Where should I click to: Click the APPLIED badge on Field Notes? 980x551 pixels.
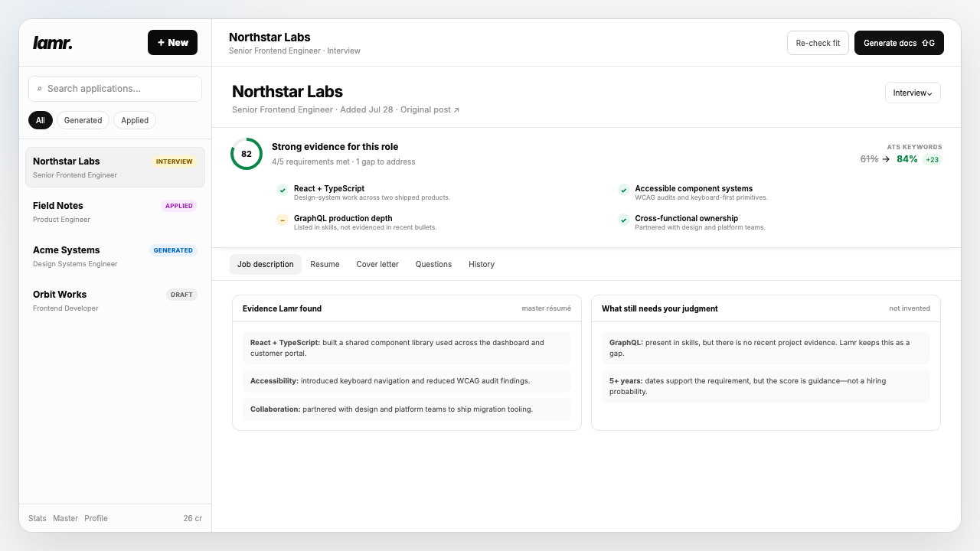[179, 206]
